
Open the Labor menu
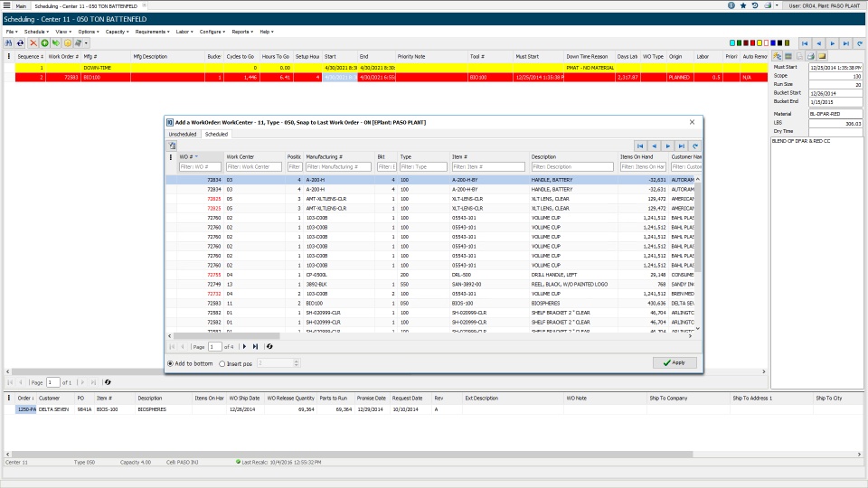pos(184,32)
